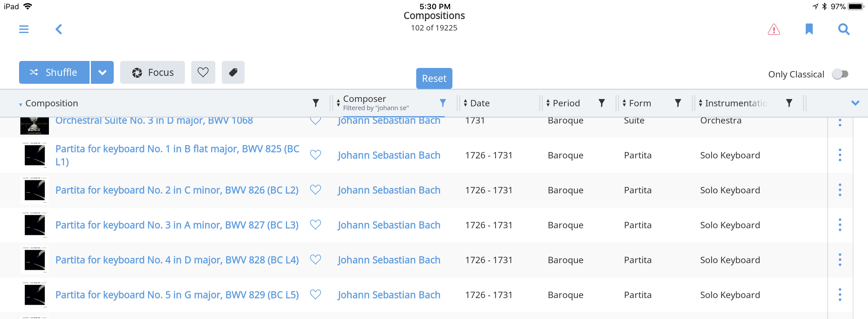
Task: Open the hamburger navigation menu
Action: pos(24,29)
